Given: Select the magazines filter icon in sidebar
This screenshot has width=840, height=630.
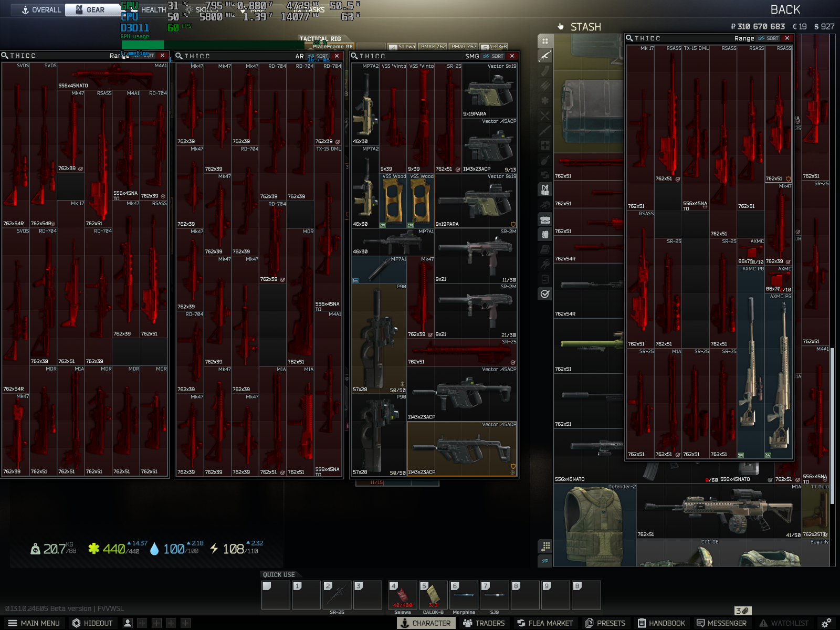Looking at the screenshot, I should 545,70.
